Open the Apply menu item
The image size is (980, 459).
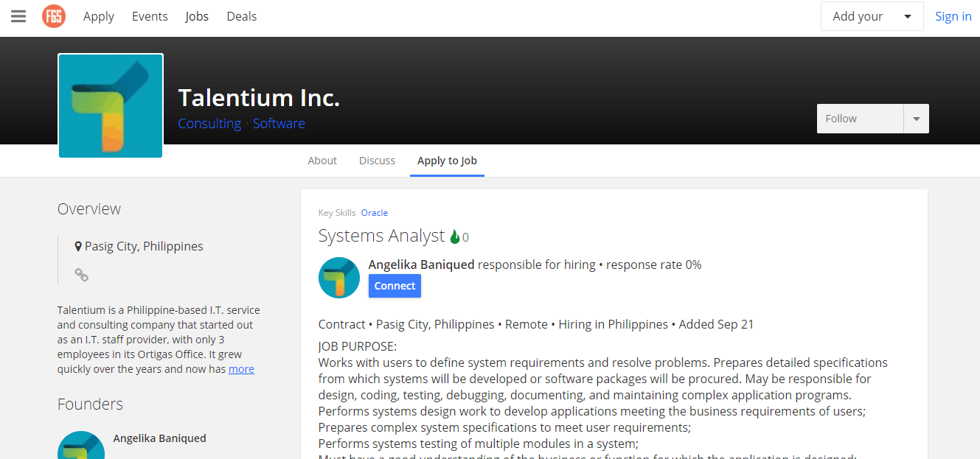tap(99, 16)
